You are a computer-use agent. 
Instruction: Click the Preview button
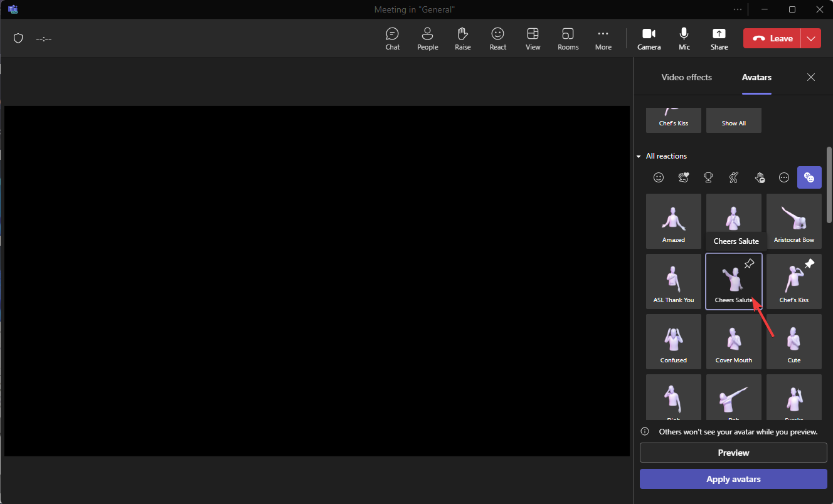(733, 453)
